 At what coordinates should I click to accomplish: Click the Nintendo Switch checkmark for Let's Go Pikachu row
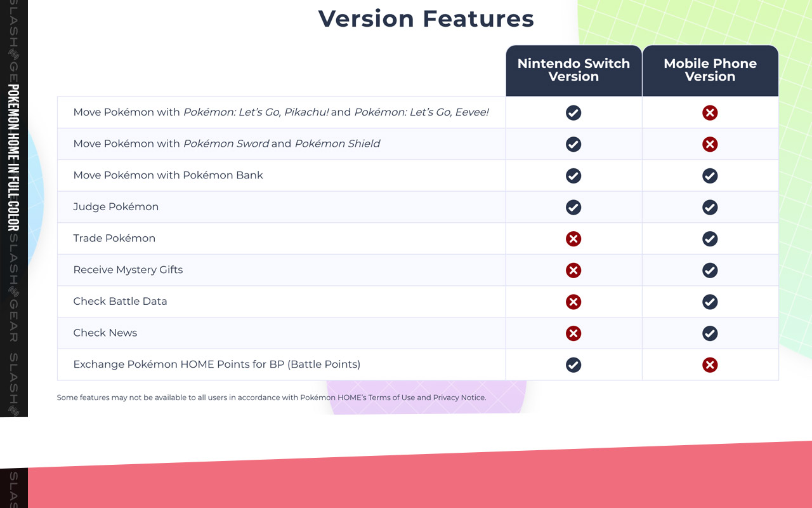(x=573, y=112)
